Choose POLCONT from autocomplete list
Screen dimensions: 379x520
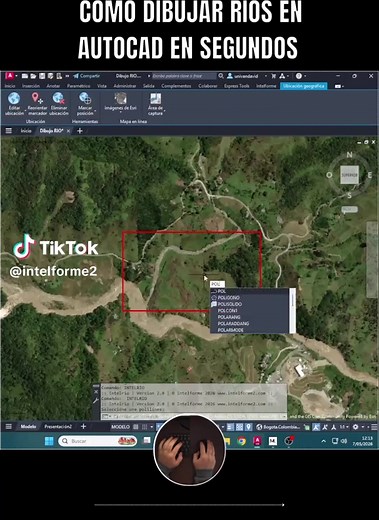point(249,311)
